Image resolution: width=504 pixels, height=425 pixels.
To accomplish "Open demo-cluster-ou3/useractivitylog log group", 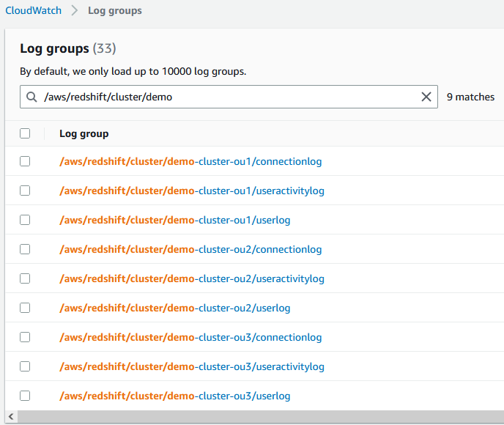I will pos(192,366).
